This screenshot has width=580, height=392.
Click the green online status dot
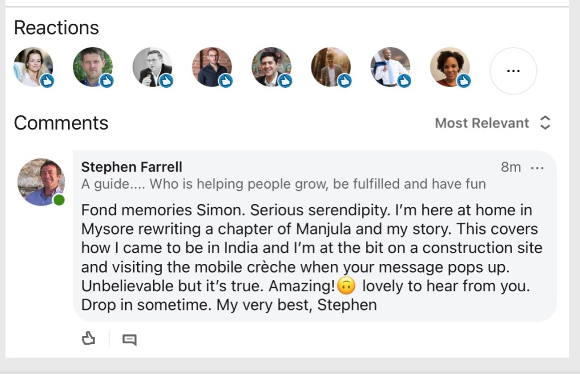coord(59,200)
